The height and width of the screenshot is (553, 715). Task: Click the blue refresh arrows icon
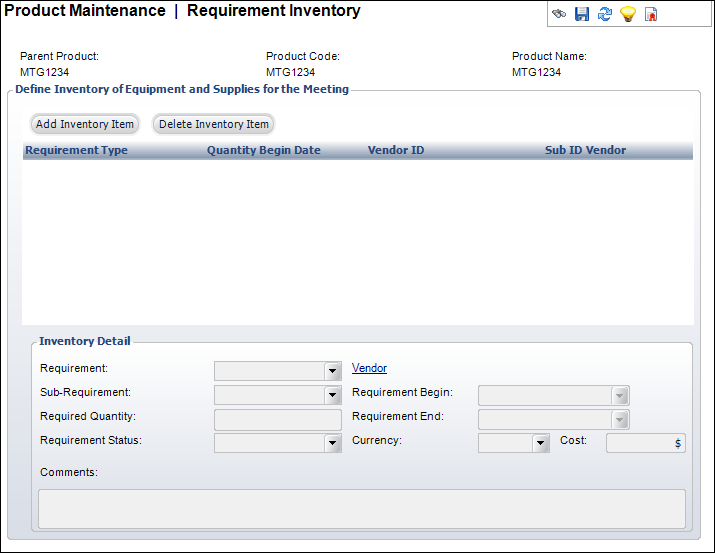coord(605,15)
